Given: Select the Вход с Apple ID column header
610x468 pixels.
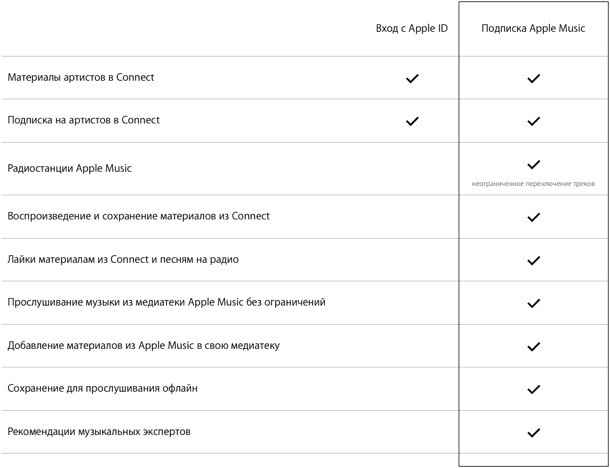Looking at the screenshot, I should coord(411,29).
